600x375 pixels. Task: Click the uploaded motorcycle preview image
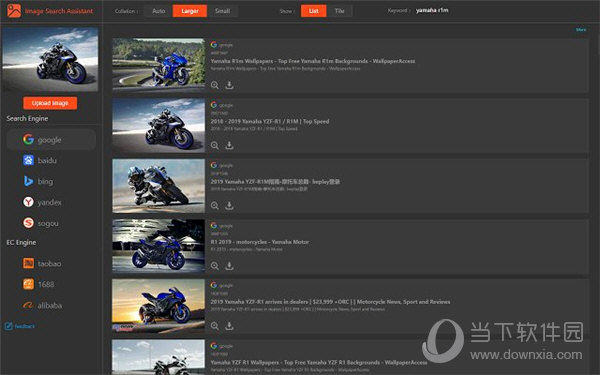[x=50, y=59]
